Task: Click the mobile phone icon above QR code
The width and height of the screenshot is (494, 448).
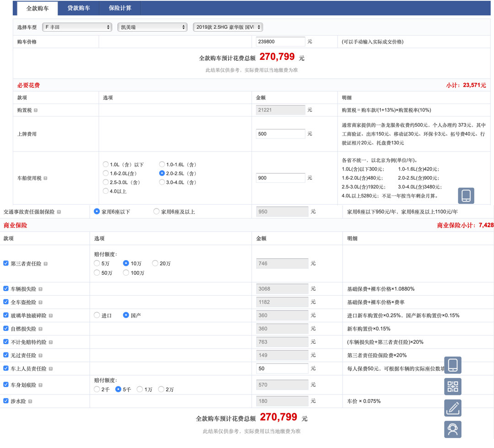Action: (x=452, y=365)
